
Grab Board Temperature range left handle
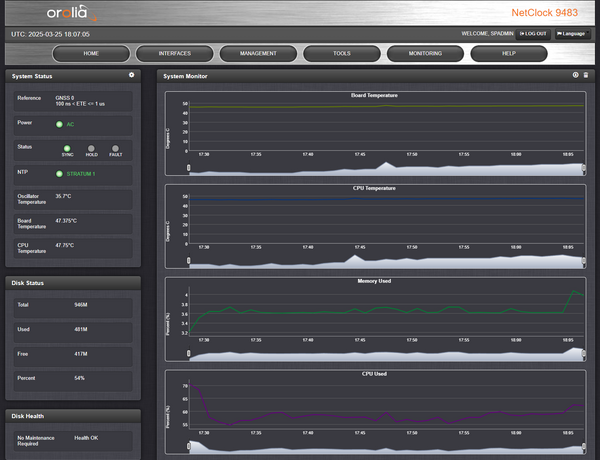(x=189, y=168)
